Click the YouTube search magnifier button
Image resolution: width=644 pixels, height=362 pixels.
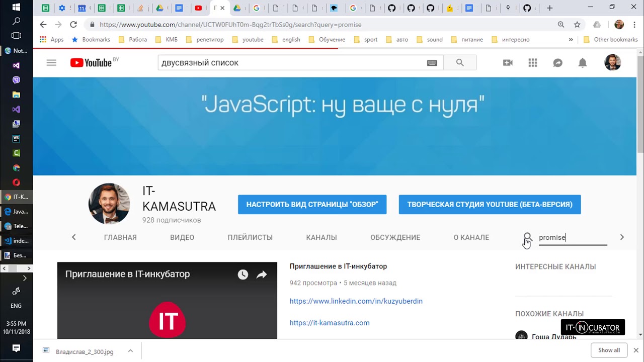tap(460, 63)
